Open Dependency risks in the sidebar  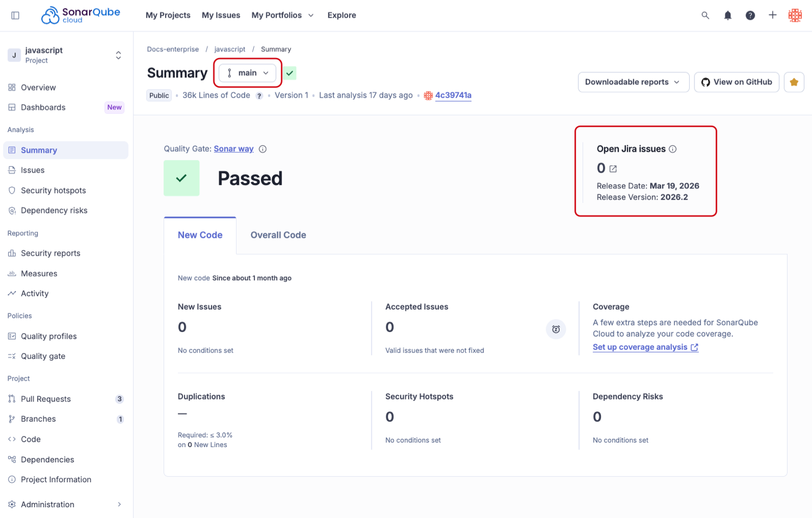click(x=54, y=210)
